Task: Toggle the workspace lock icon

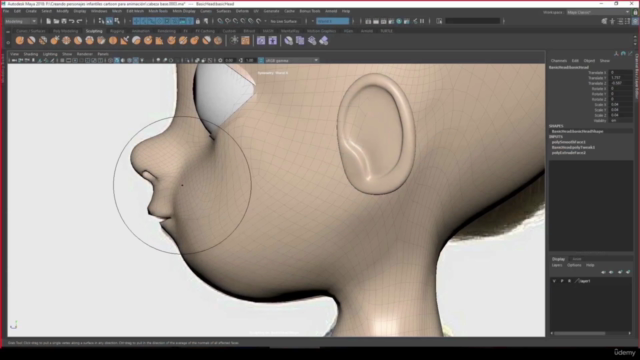Action: point(636,12)
